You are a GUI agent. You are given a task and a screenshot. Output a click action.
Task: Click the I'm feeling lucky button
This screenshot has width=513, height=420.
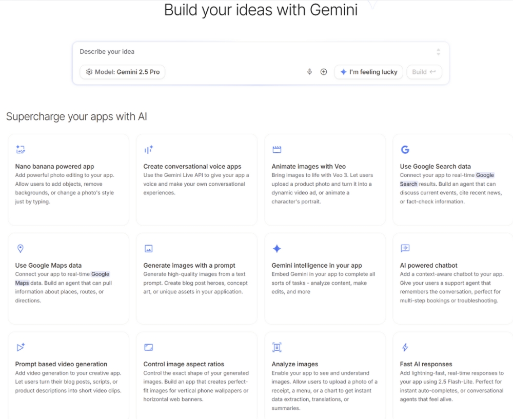click(368, 72)
